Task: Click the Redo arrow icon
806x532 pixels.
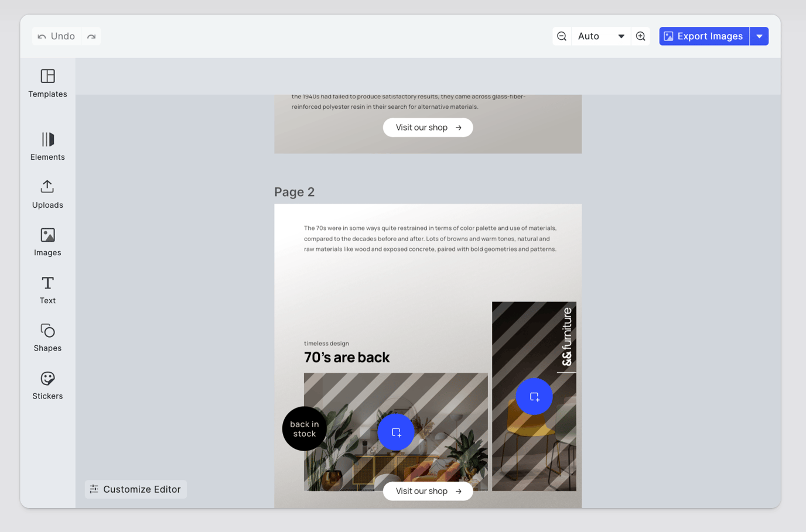Action: pyautogui.click(x=91, y=36)
